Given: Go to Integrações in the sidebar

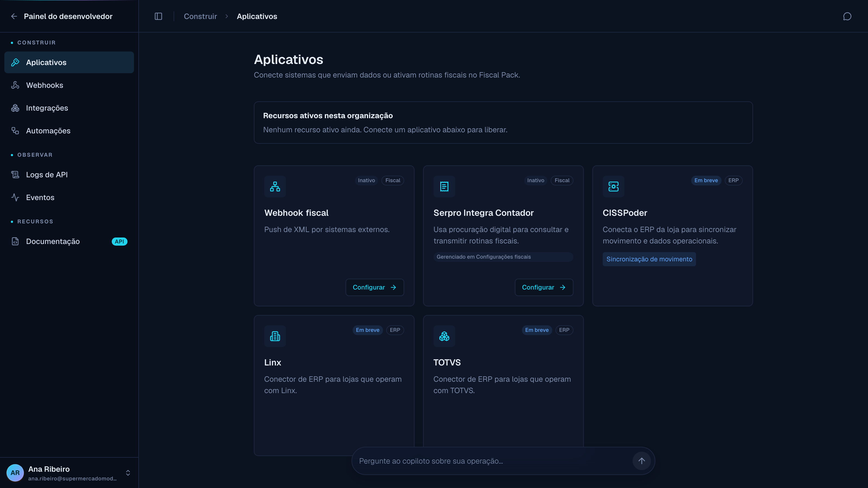Looking at the screenshot, I should 69,108.
